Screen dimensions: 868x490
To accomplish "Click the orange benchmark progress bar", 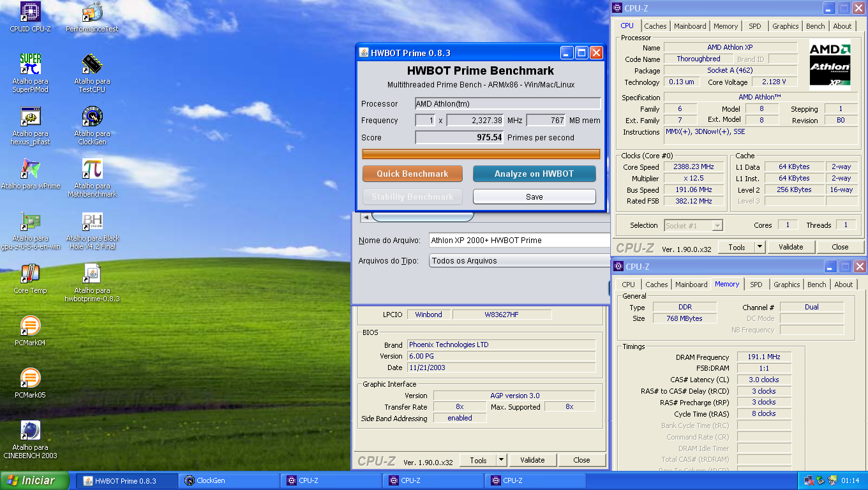I will [x=481, y=154].
